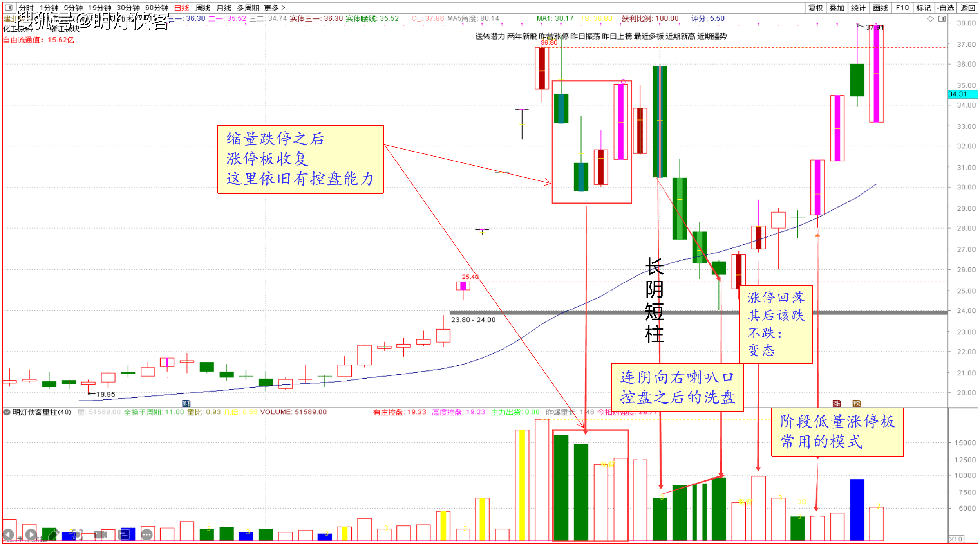Image resolution: width=980 pixels, height=545 pixels.
Task: Click the X10 volume scale button
Action: pyautogui.click(x=956, y=539)
